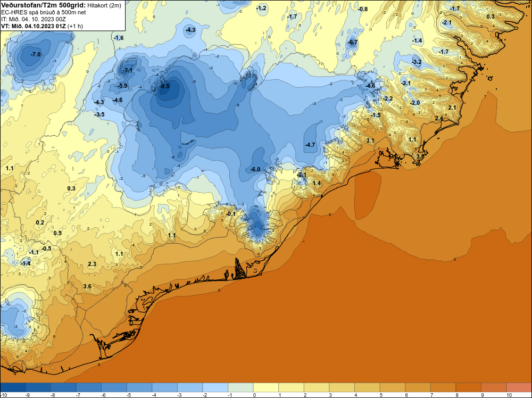The image size is (532, 398).
Task: Click the VT valid time line
Action: (x=41, y=26)
